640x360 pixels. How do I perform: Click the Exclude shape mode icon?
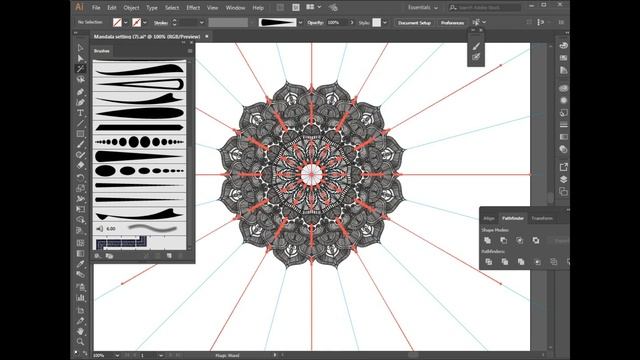coord(536,240)
